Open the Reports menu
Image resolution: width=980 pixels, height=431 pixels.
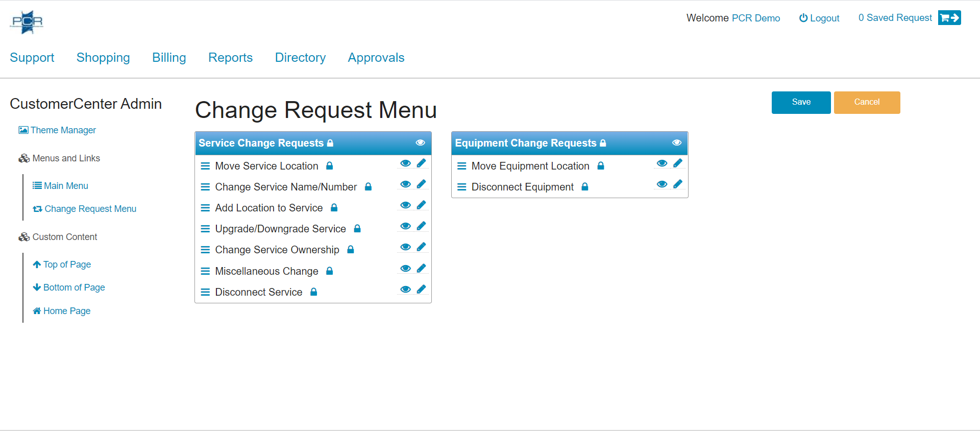click(230, 58)
